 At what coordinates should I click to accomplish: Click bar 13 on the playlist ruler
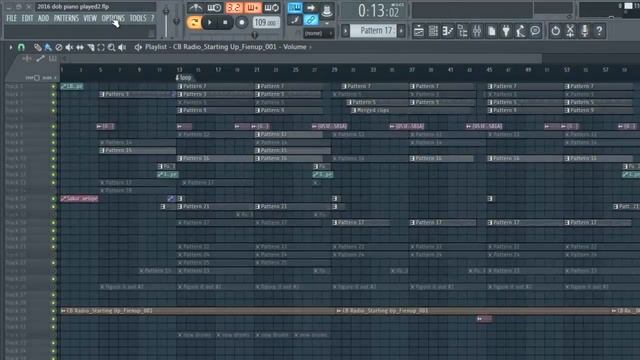180,70
